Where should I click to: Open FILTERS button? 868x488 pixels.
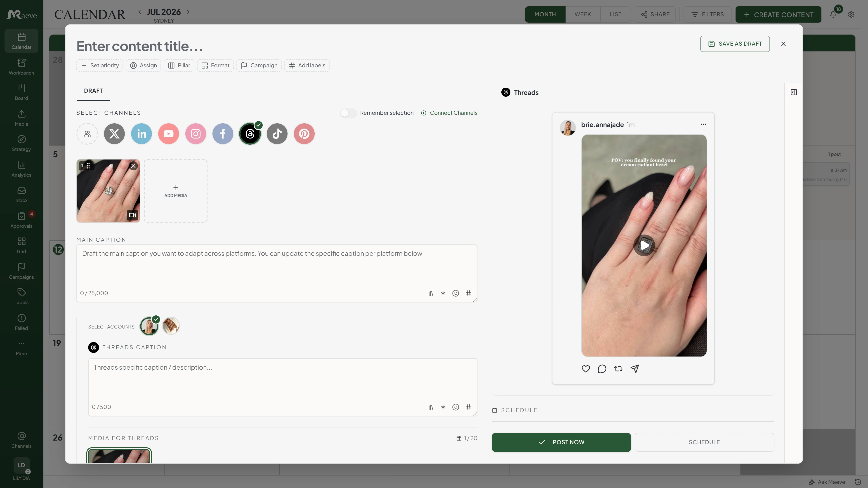(x=707, y=14)
